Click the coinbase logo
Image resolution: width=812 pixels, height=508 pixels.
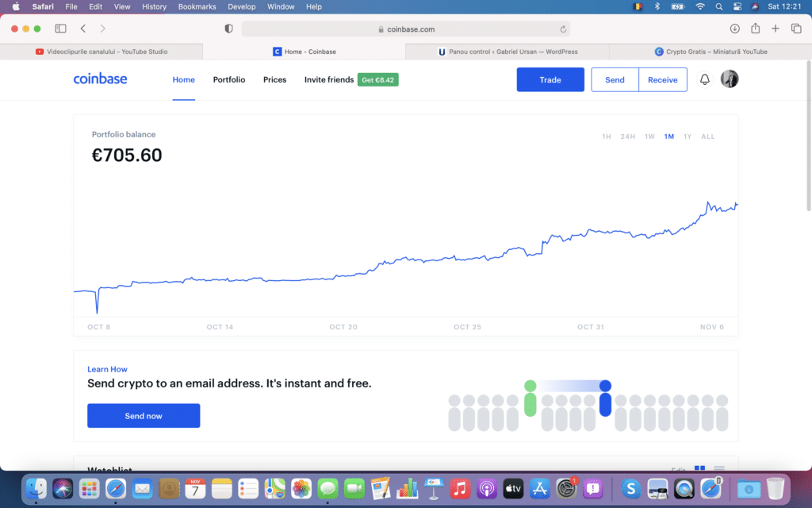coord(100,79)
